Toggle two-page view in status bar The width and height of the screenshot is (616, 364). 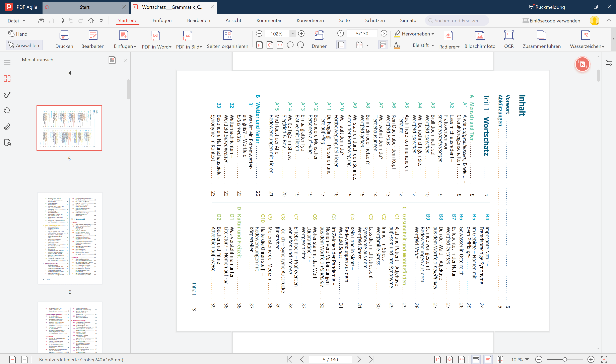pos(500,360)
